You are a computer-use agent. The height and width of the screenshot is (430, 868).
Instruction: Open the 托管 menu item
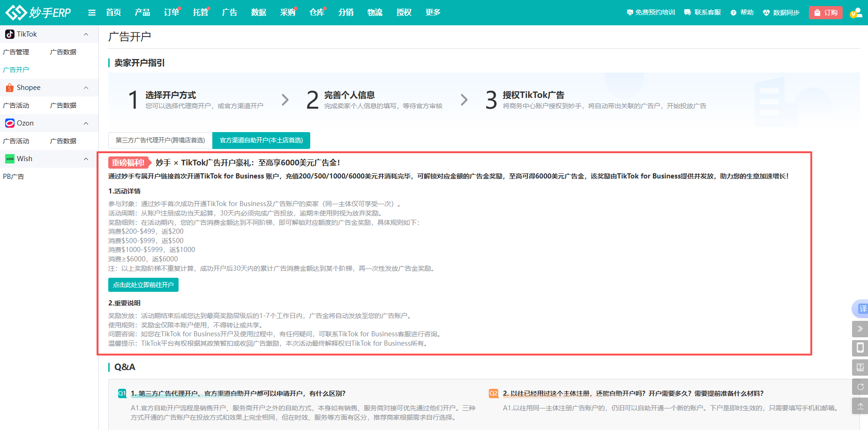click(200, 12)
